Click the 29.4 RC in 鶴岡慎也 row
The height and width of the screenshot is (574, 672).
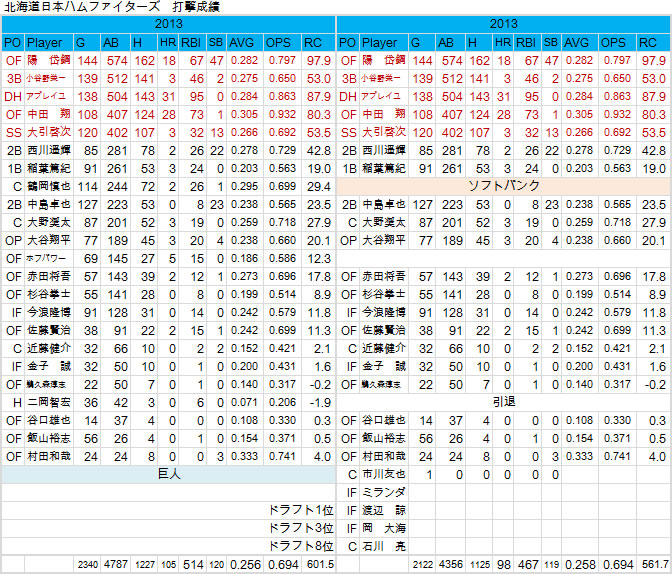pos(318,186)
